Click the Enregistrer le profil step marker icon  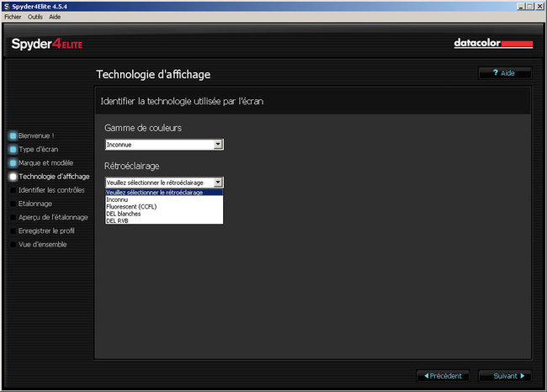coord(13,230)
